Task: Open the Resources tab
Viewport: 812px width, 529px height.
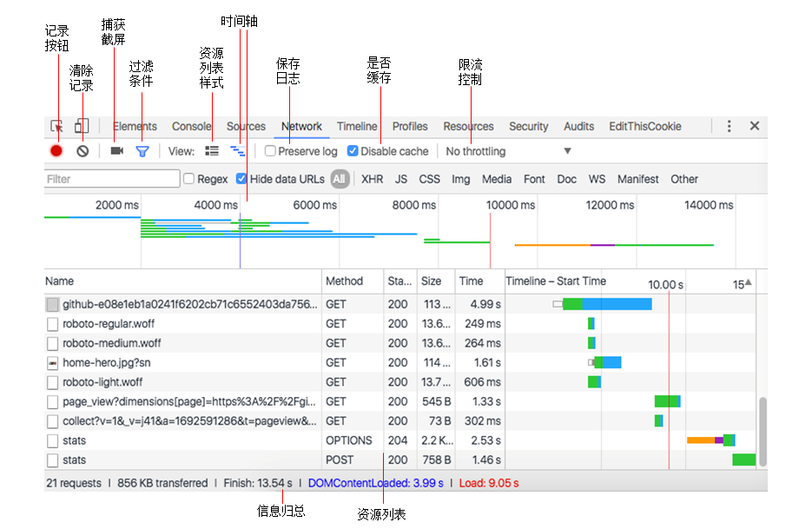Action: tap(468, 127)
